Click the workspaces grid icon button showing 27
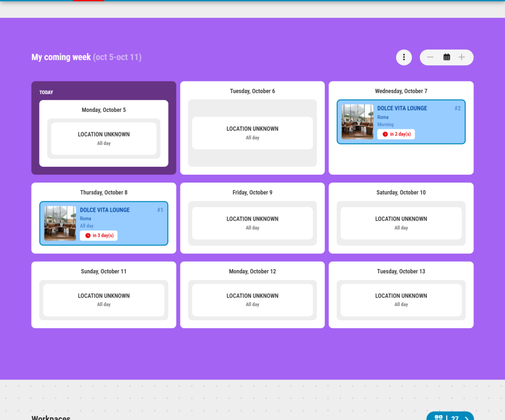Screen dimensions: 505x420 point(450,416)
